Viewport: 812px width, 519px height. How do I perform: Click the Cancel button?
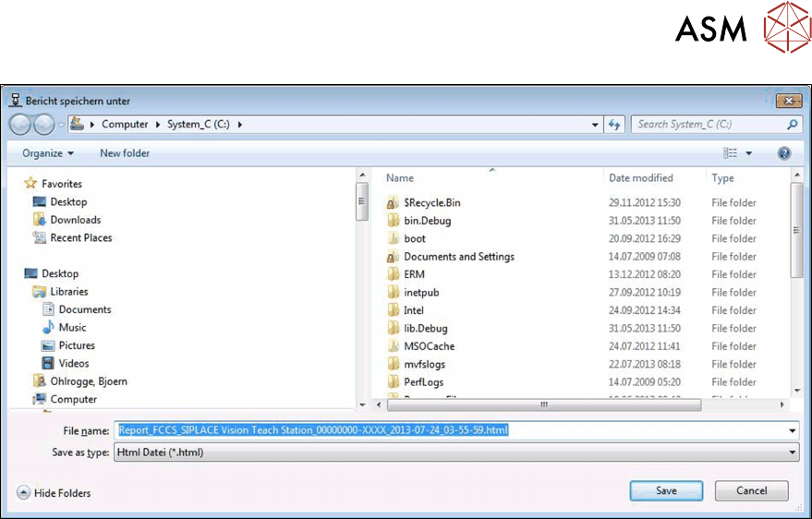tap(751, 490)
